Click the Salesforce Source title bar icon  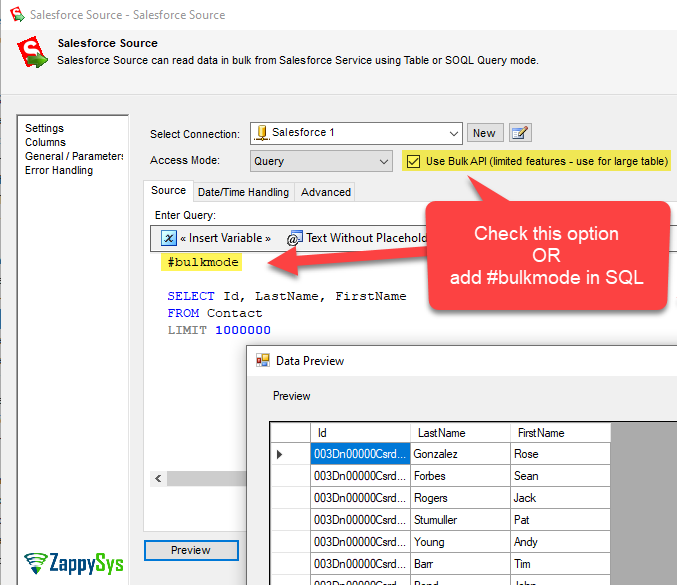[x=17, y=15]
